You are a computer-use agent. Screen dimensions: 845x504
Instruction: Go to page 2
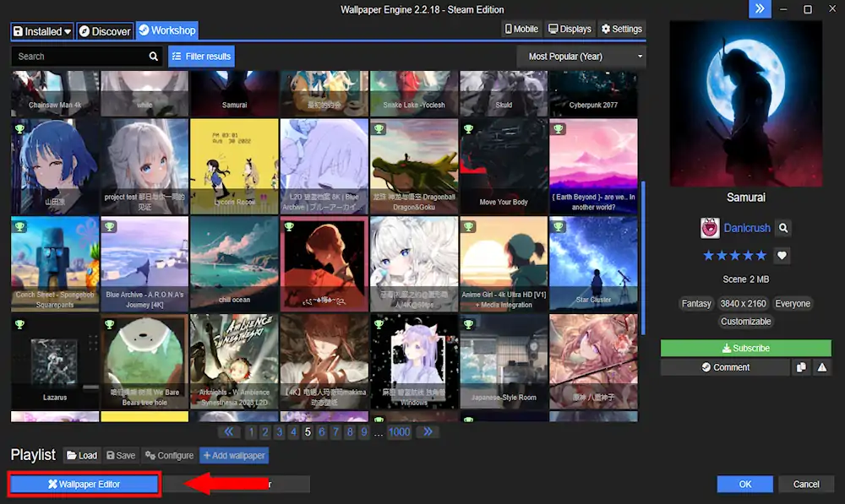coord(265,432)
